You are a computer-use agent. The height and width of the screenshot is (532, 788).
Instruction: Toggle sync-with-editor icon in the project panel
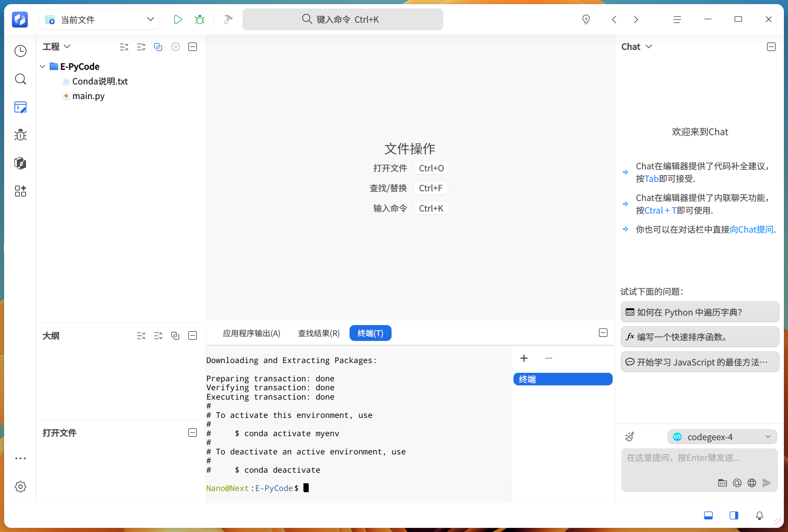click(158, 47)
